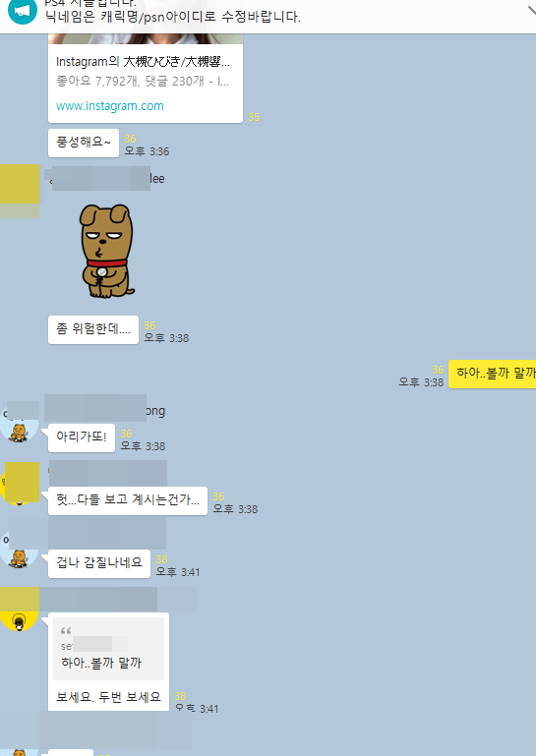The height and width of the screenshot is (756, 536).
Task: Select the '헛...다들 보고 계시는건가...' message
Action: pos(128,500)
